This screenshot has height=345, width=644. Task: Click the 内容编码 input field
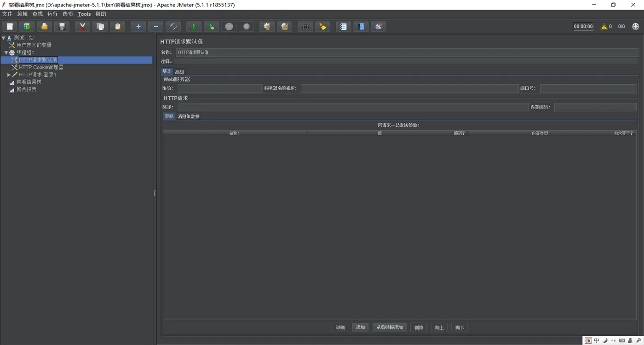point(595,107)
